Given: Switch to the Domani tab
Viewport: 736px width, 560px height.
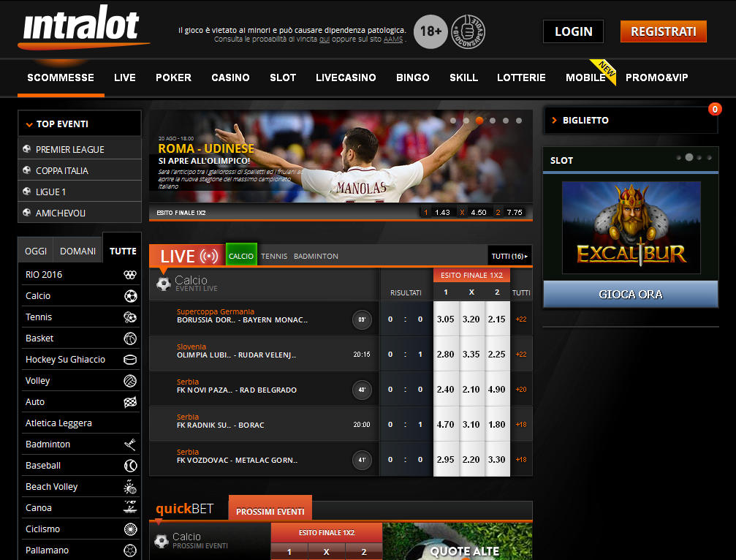Looking at the screenshot, I should pyautogui.click(x=78, y=251).
